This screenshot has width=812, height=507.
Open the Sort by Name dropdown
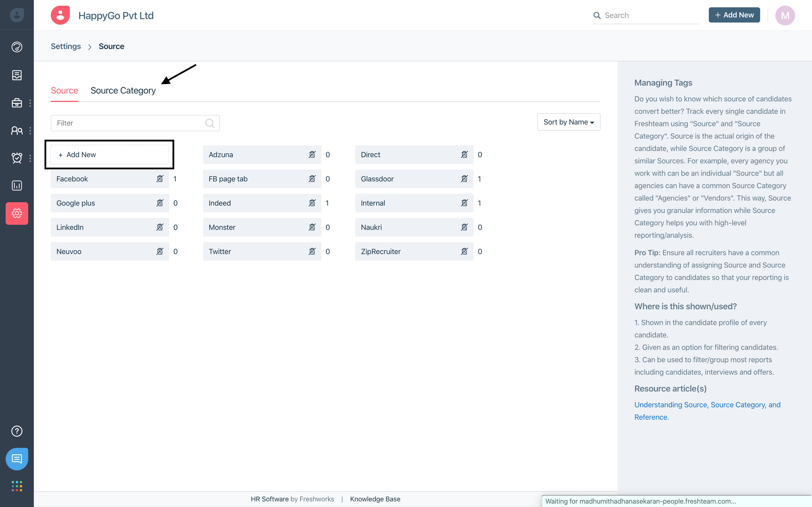pos(568,122)
